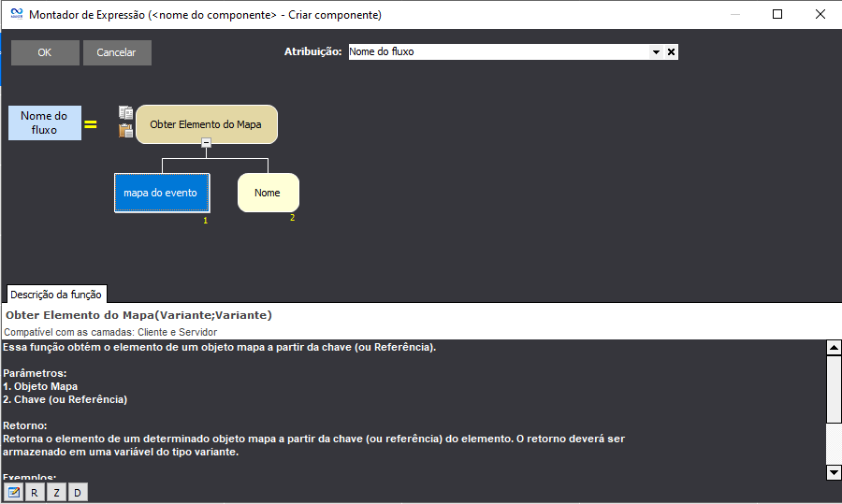Click the paste clipboard icon beside function node
The image size is (842, 504).
click(x=125, y=131)
